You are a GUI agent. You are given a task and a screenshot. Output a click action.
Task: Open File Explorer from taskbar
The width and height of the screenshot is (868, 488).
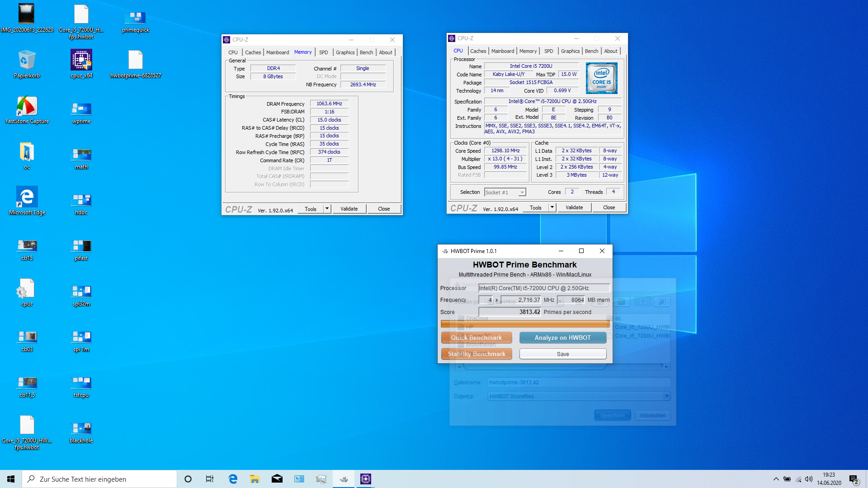coord(255,479)
